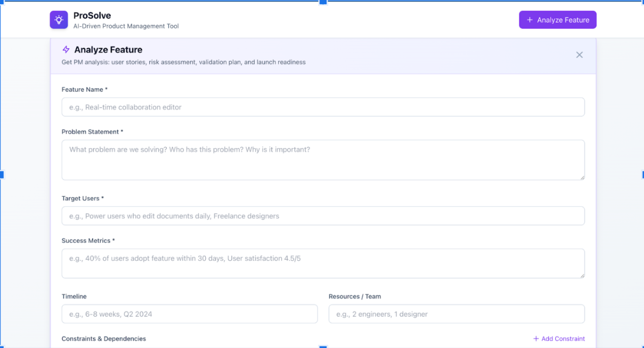Select the Target Users input field
644x348 pixels.
(323, 216)
